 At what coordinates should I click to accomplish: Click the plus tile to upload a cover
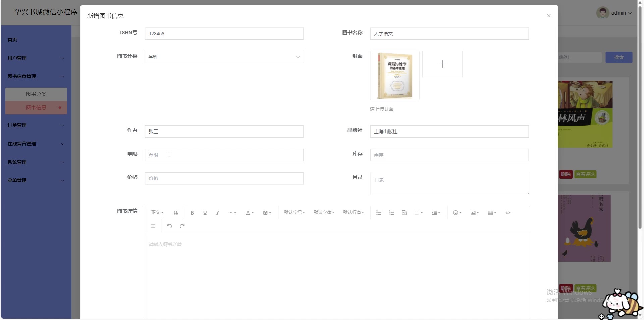[442, 64]
